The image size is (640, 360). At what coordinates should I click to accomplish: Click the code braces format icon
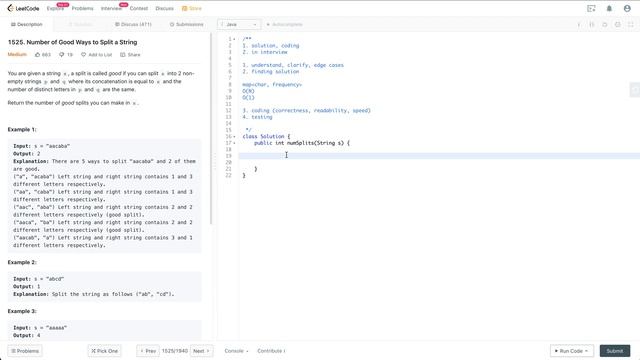(591, 25)
